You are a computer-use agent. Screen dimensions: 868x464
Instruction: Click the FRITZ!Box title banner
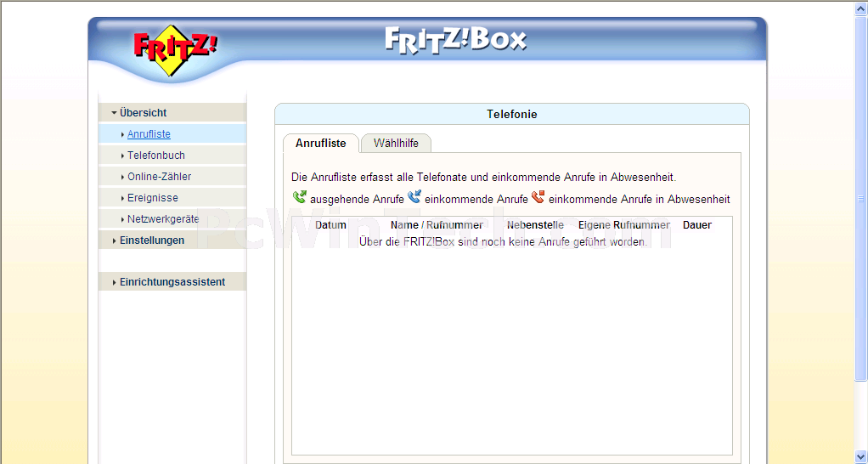tap(455, 41)
